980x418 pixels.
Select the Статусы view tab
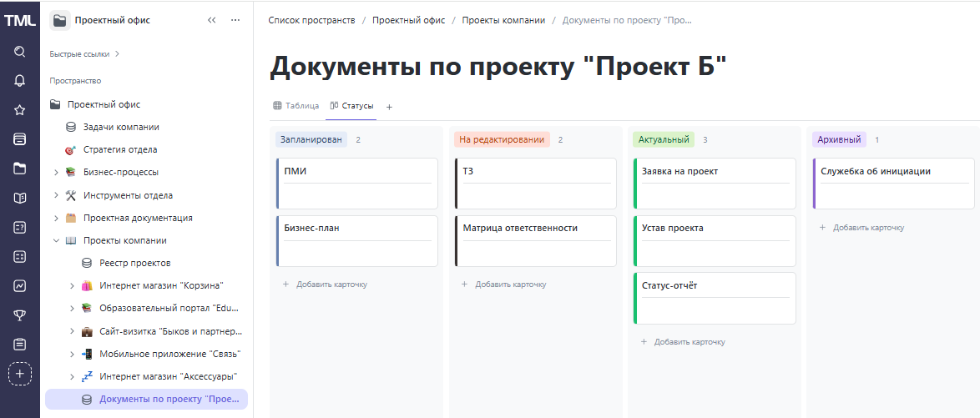[x=351, y=106]
